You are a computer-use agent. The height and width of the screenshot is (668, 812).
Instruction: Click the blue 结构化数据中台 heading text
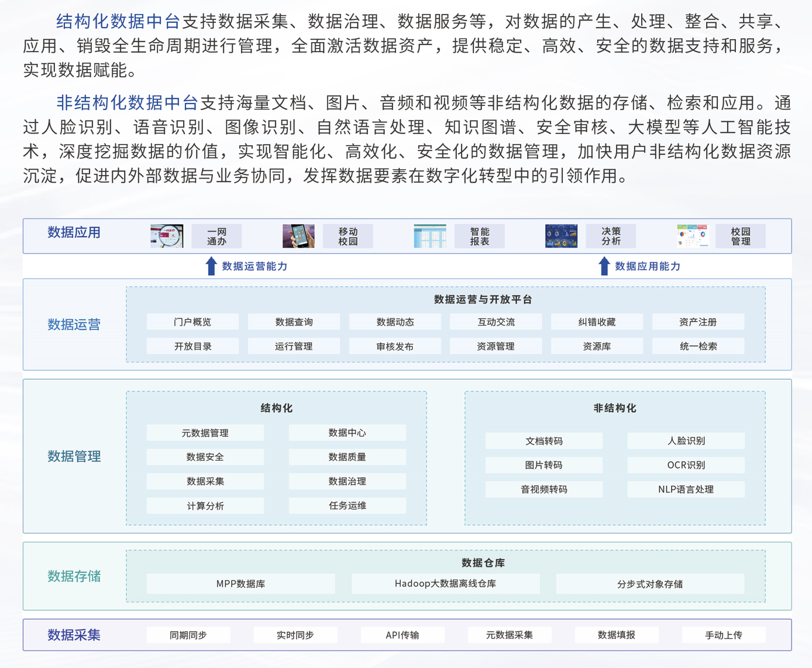(119, 22)
